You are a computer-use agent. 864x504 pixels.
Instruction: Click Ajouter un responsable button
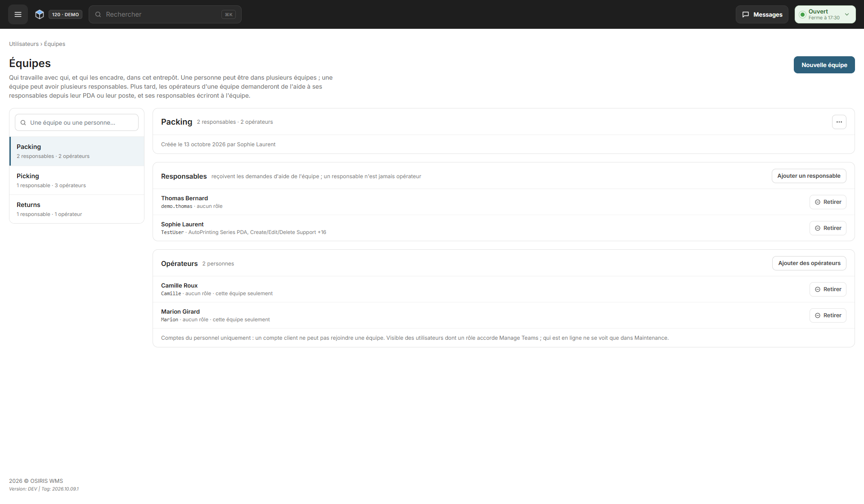pyautogui.click(x=809, y=176)
